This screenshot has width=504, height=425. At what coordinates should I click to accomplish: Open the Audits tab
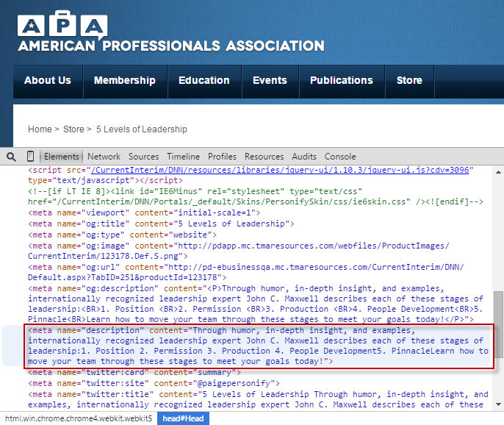pos(304,157)
